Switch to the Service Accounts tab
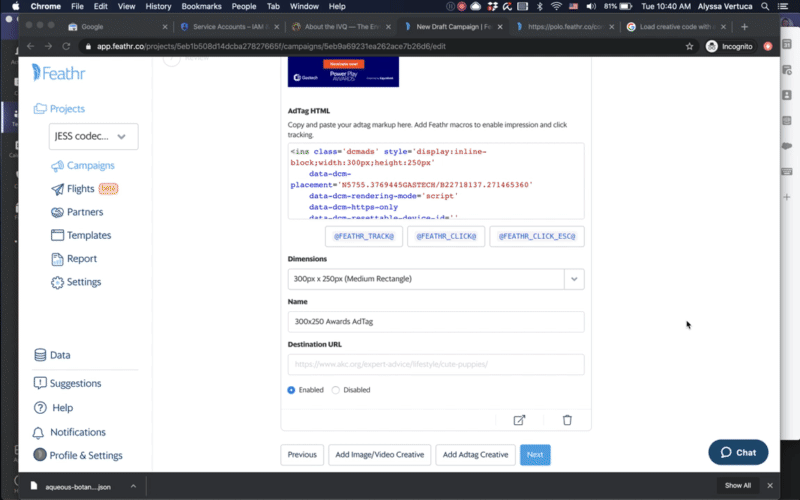The height and width of the screenshot is (500, 800). (231, 27)
